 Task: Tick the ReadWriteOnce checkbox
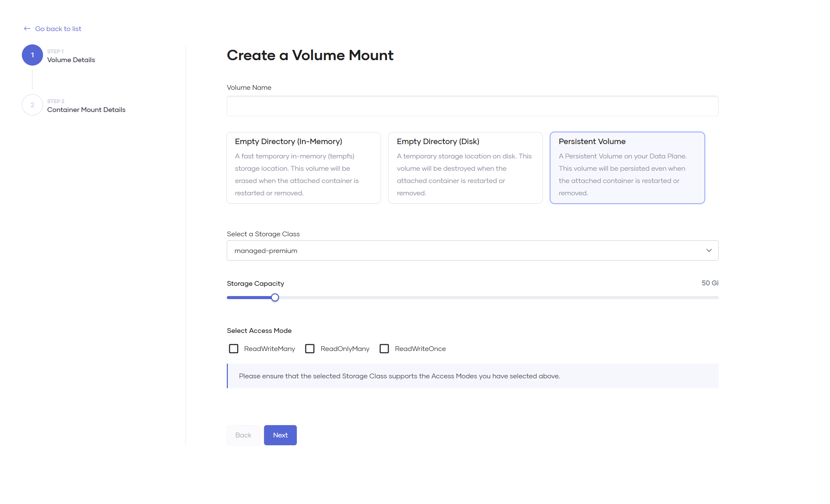(x=384, y=349)
